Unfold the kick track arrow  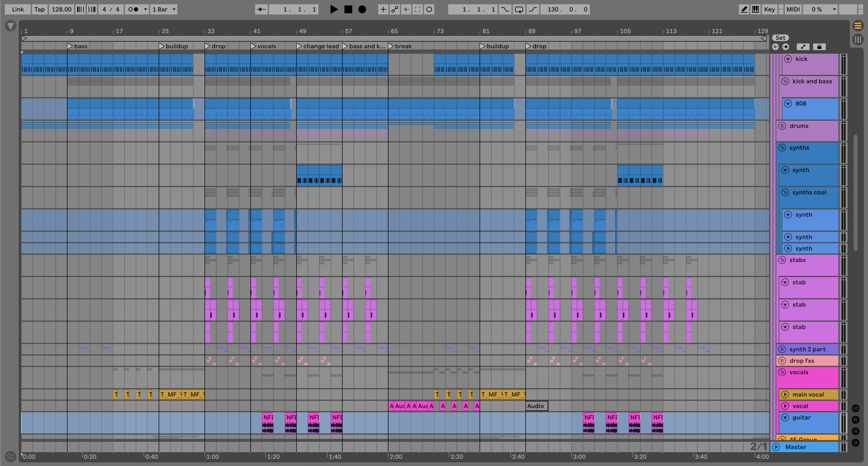(x=788, y=59)
